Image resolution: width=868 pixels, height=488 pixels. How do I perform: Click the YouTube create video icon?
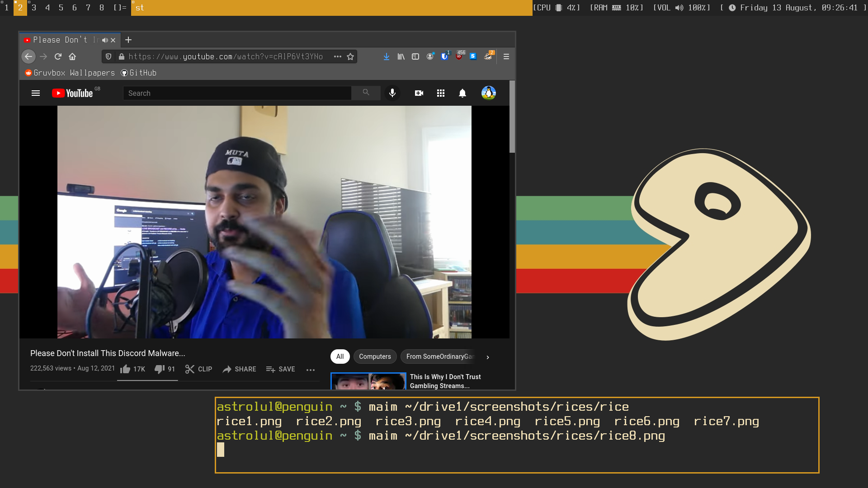419,93
